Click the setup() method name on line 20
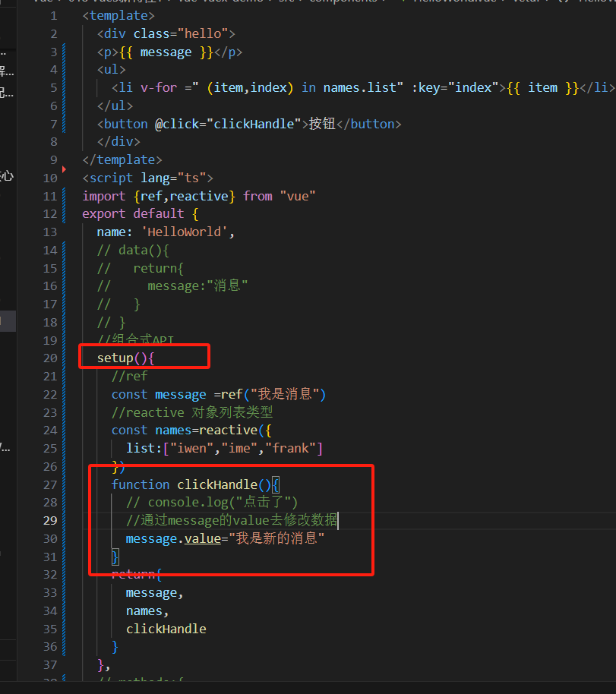Viewport: 616px width, 694px height. point(115,358)
